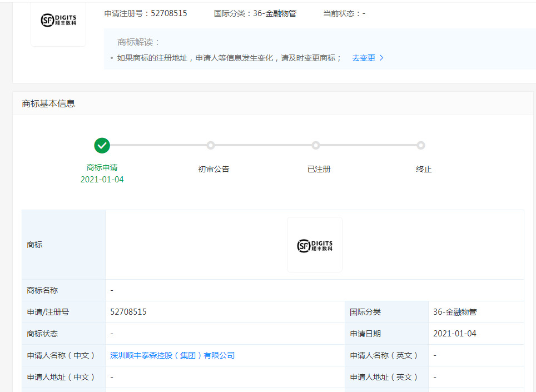Click the header text 国际分类：36-金融物管
This screenshot has width=536, height=392.
coord(255,13)
